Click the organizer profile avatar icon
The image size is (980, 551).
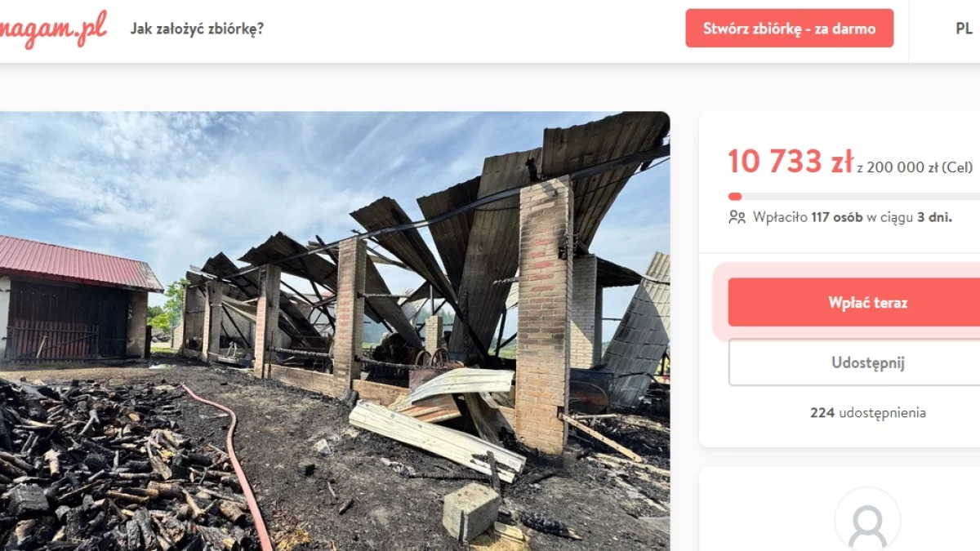click(867, 520)
